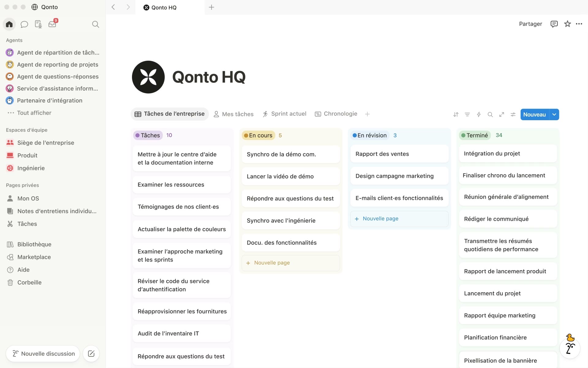Click the blue Nouveau button
Image resolution: width=588 pixels, height=368 pixels.
point(534,114)
